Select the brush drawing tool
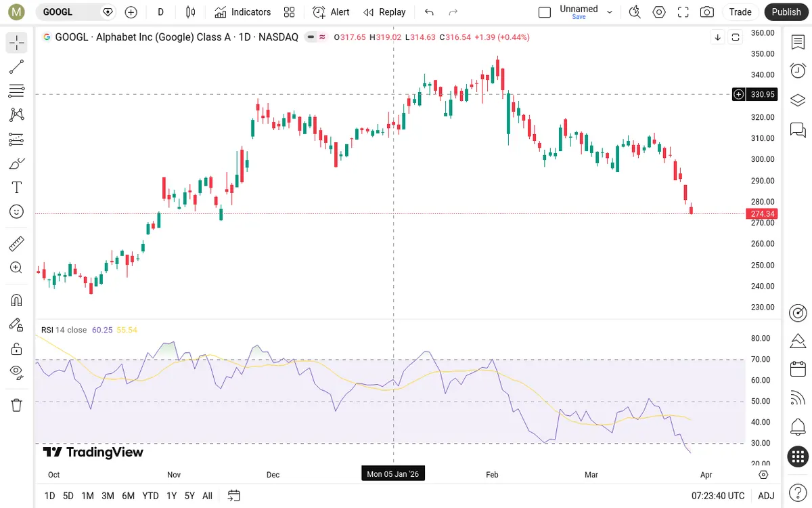This screenshot has width=812, height=508. pyautogui.click(x=17, y=163)
